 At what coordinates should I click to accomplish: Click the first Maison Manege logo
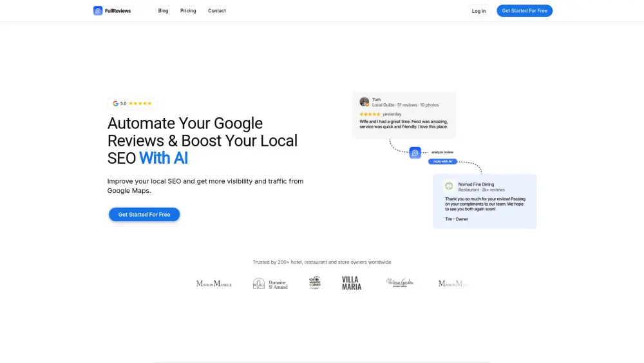point(214,284)
